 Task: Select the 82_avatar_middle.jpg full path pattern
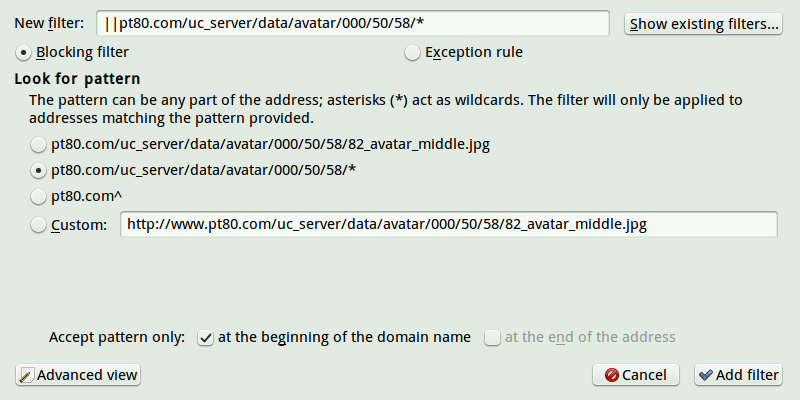tap(38, 145)
